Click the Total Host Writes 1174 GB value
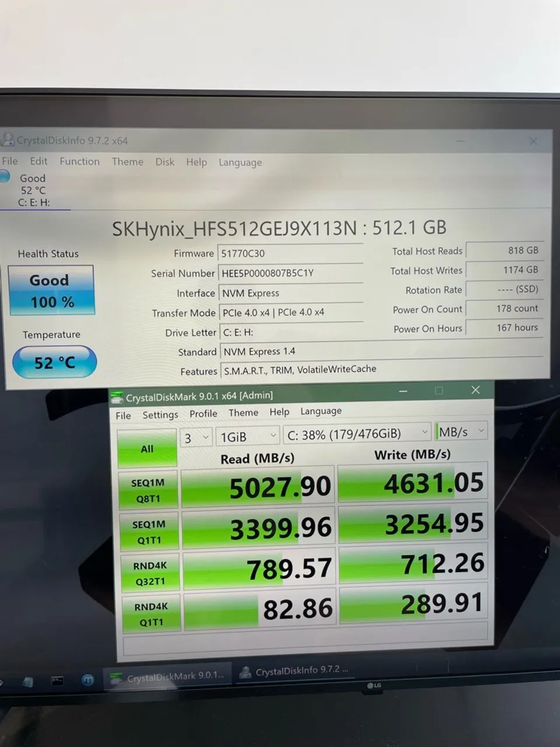 pyautogui.click(x=505, y=270)
